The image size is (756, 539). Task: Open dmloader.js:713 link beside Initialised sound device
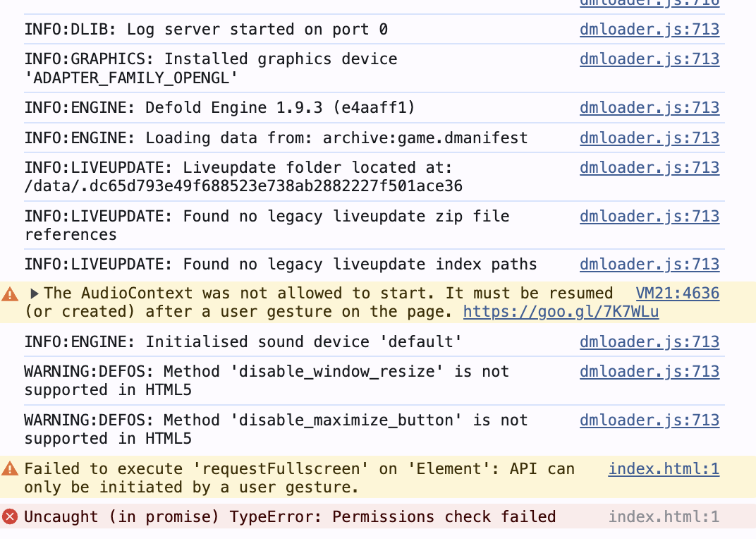[650, 341]
